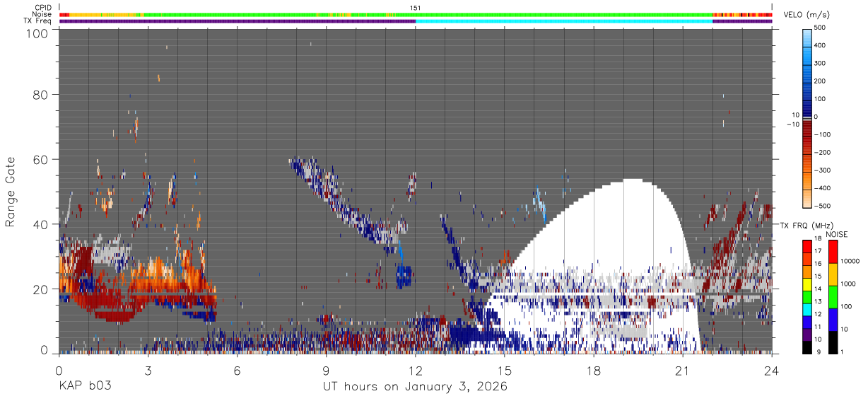Click the -500 label on velocity scale
This screenshot has height=401, width=868.
tap(822, 207)
